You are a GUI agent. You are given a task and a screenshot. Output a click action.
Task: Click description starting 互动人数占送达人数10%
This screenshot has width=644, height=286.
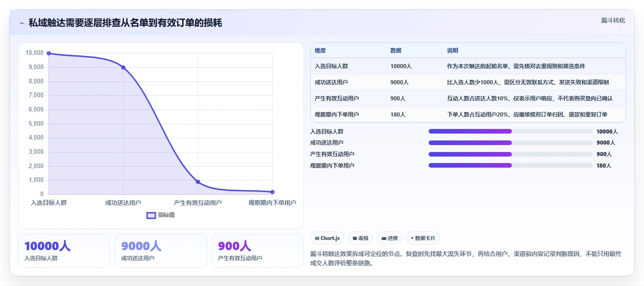point(530,99)
